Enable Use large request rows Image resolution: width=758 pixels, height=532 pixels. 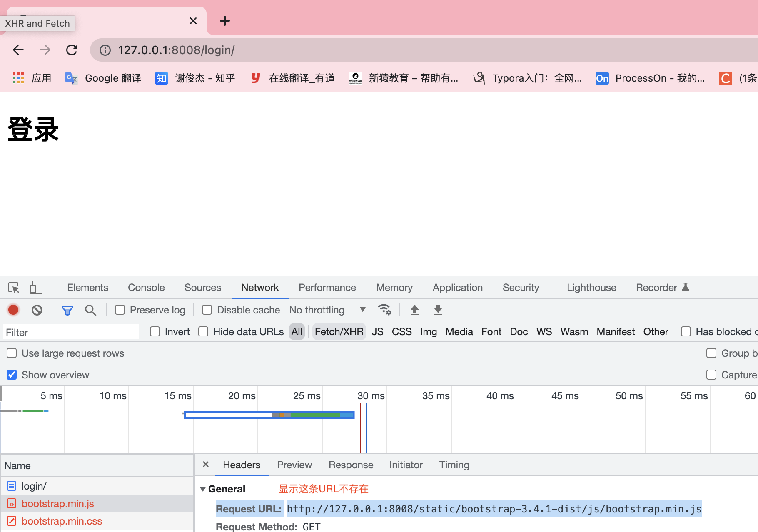click(x=12, y=353)
